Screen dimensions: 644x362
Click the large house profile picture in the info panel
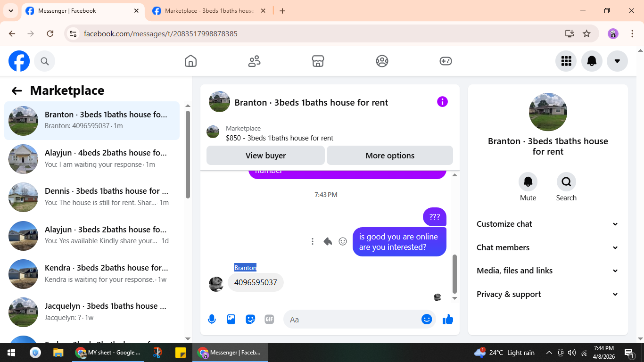[x=548, y=112]
